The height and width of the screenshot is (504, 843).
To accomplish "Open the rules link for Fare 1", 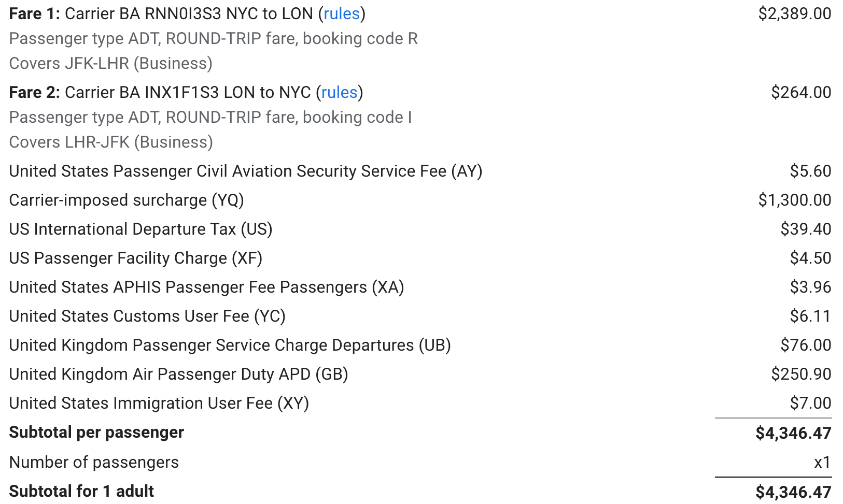I will click(x=342, y=13).
